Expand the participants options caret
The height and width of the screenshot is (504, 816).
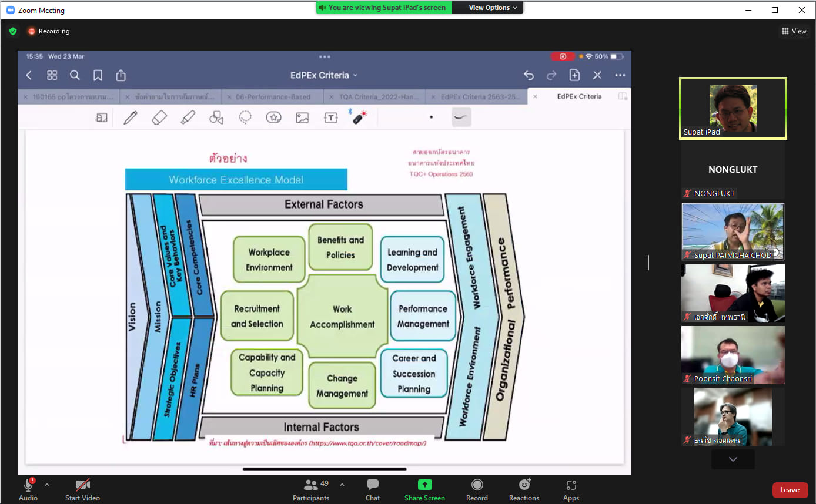tap(342, 485)
